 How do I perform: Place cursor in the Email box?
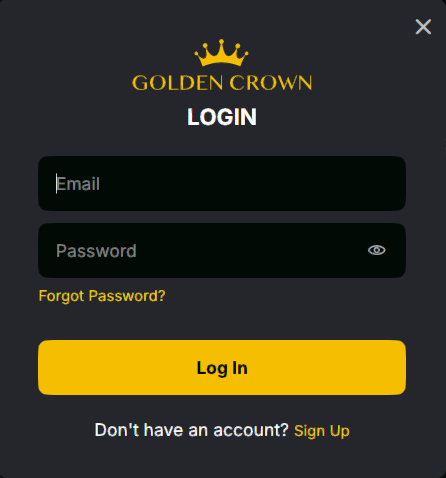point(222,183)
